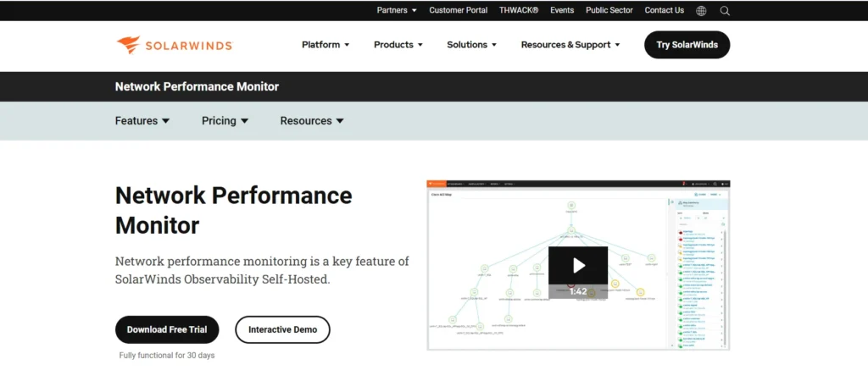Open the Events link
868x381 pixels.
[562, 10]
